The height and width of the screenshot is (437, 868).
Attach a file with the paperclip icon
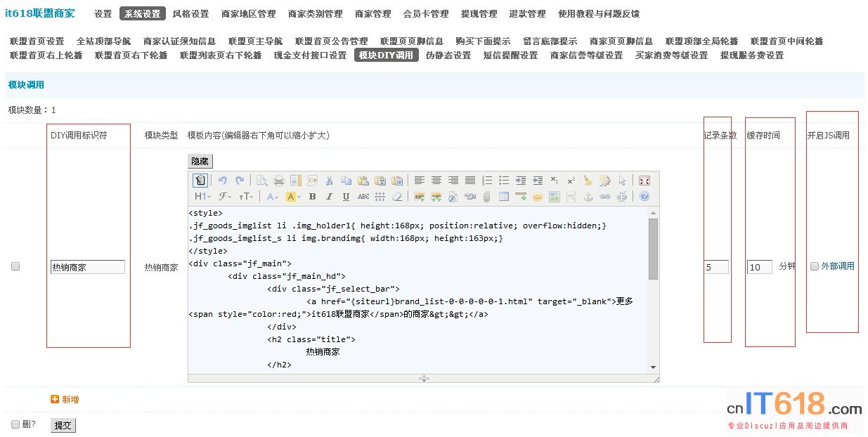pos(487,197)
